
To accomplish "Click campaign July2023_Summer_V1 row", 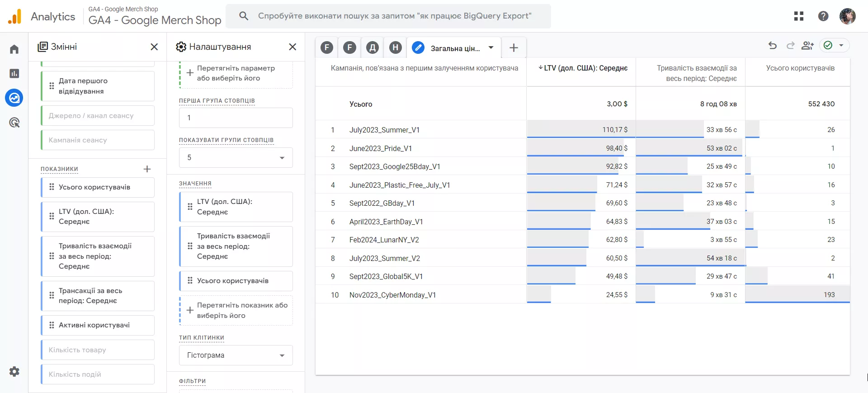I will 583,130.
